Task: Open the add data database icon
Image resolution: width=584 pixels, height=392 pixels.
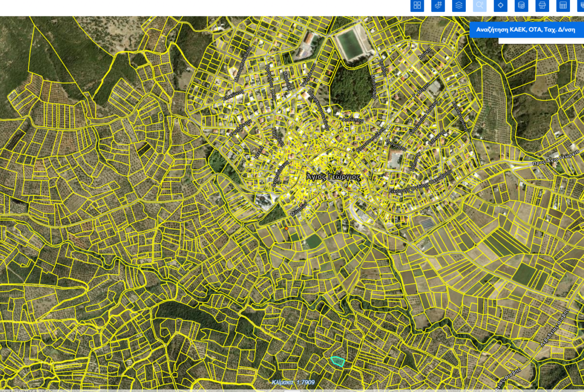Action: tap(522, 5)
